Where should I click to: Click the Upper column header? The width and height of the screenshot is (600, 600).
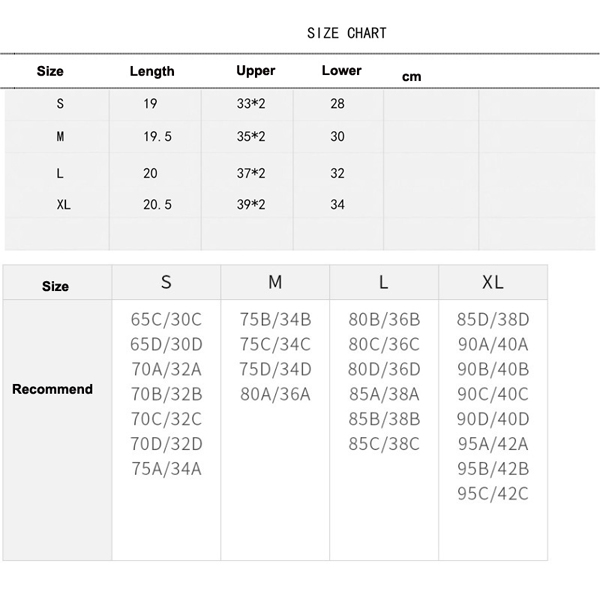point(256,71)
